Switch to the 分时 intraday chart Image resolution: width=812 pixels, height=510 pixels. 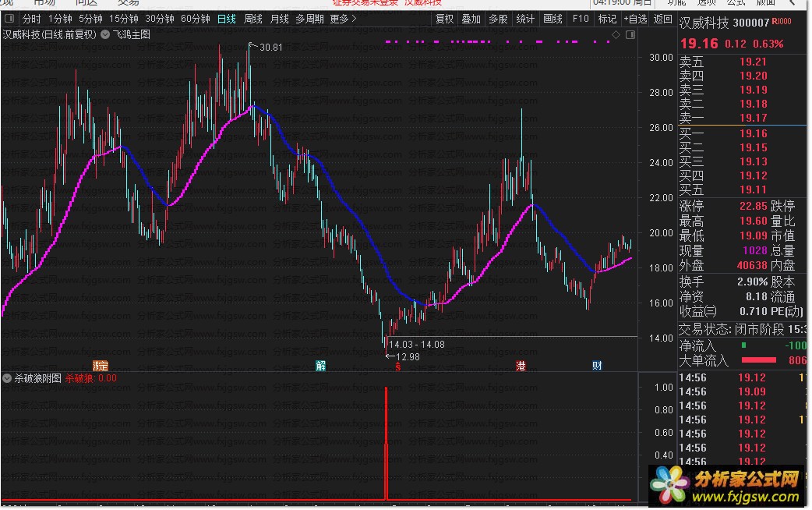click(x=32, y=19)
